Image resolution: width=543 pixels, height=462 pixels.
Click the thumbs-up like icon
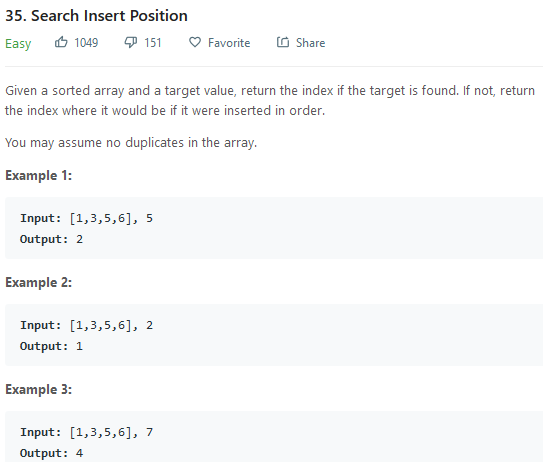(x=61, y=42)
